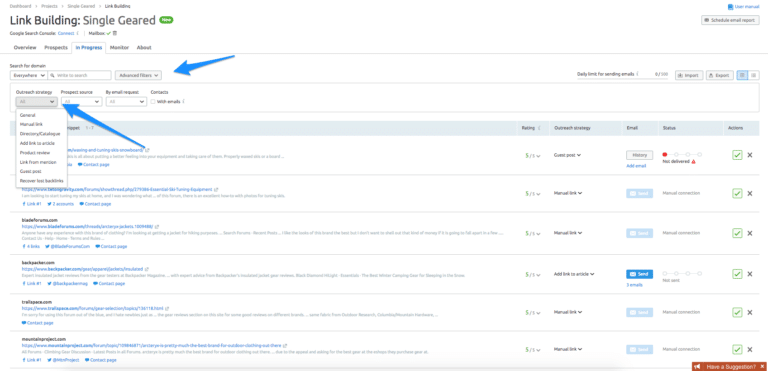Go to Dashboard in the breadcrumb

coord(20,6)
